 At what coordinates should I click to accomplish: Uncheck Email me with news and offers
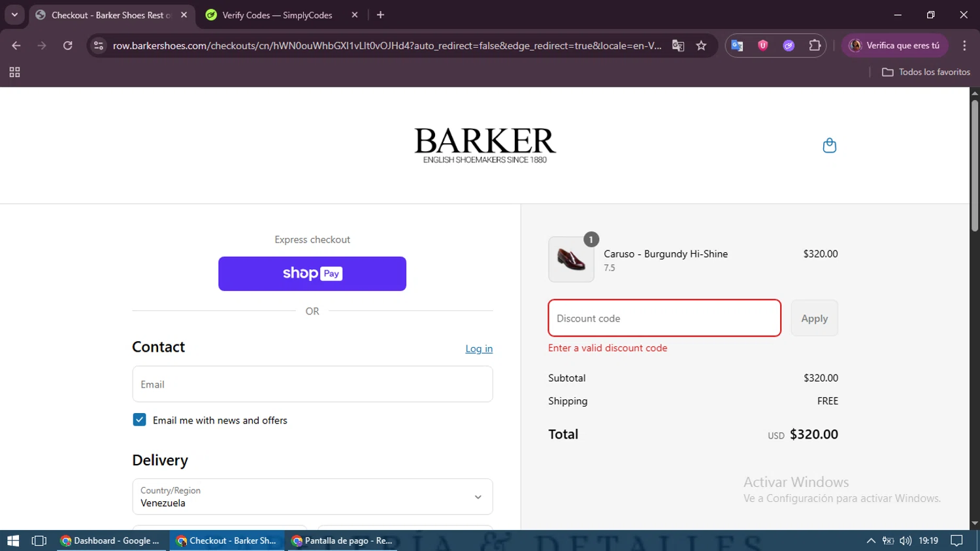[139, 420]
